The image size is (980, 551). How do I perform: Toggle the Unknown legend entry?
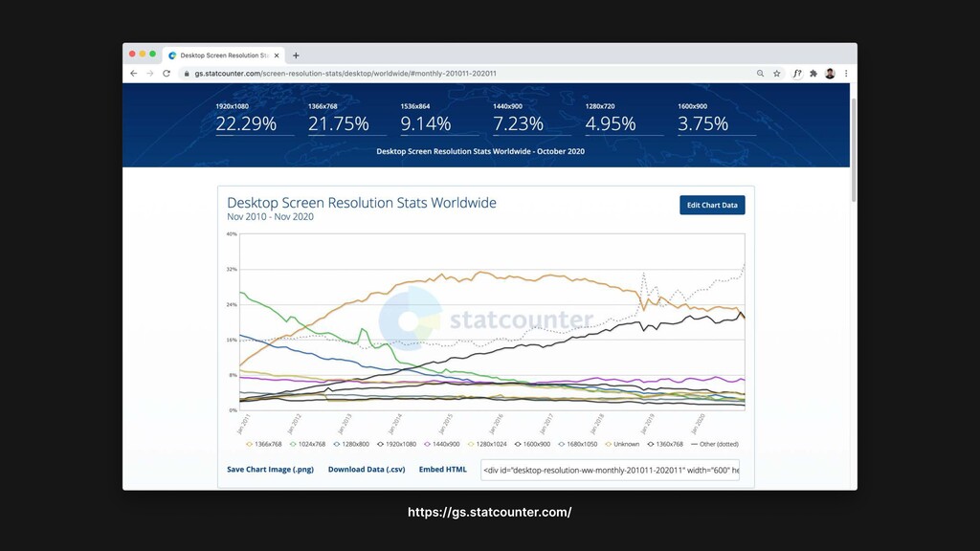(x=622, y=444)
